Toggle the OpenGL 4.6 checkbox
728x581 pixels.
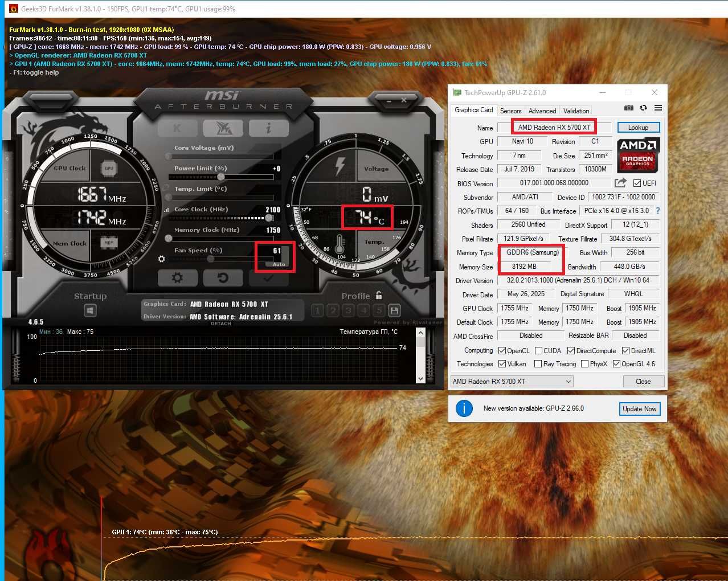coord(616,363)
